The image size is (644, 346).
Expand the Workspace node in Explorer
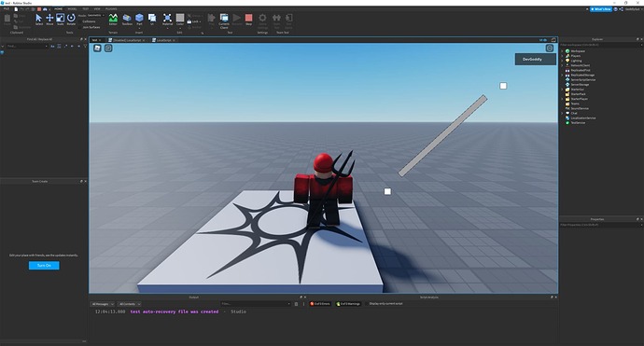[562, 51]
